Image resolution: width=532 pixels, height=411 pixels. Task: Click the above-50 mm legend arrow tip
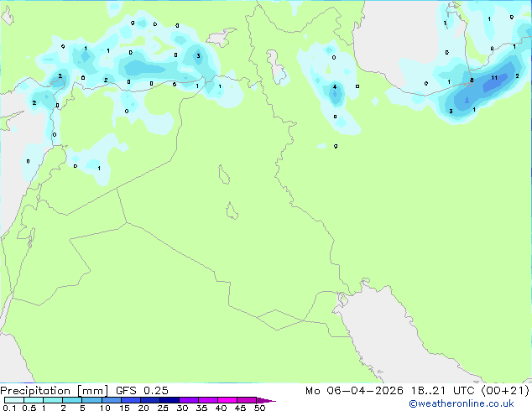(266, 400)
